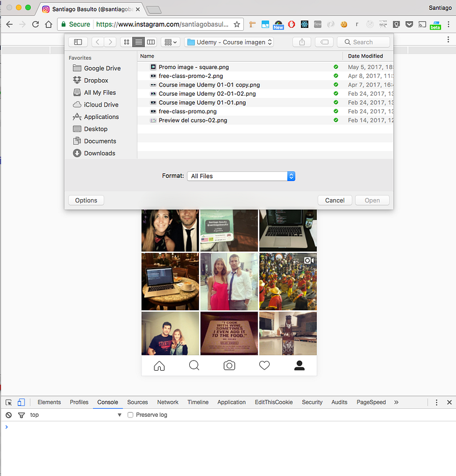Click the bookmark star in address bar
This screenshot has height=476, width=456.
pyautogui.click(x=237, y=24)
